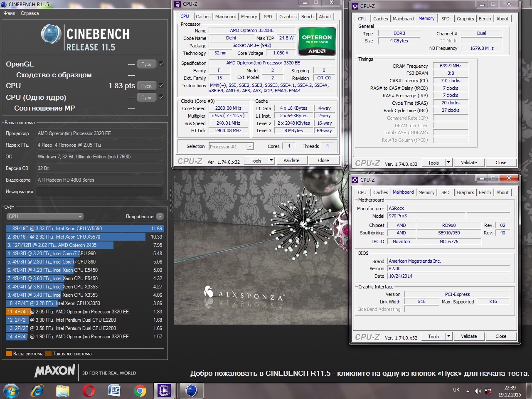Screen dimensions: 532x399
Task: Open the Opera browser taskbar icon
Action: pos(88,391)
